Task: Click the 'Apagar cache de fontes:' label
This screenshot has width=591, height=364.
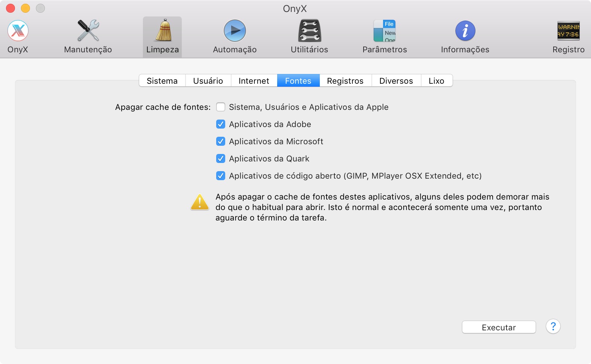Action: click(163, 107)
